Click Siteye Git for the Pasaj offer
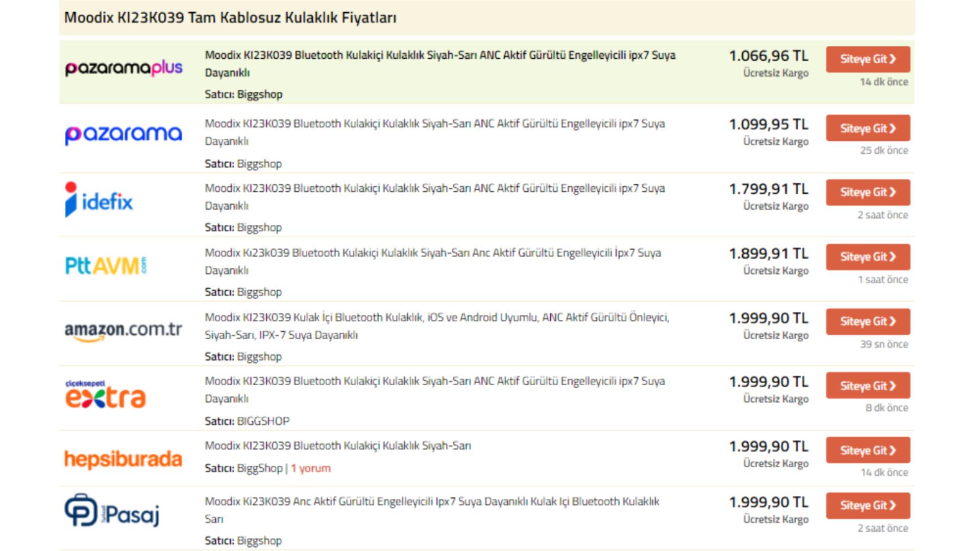The width and height of the screenshot is (980, 551). click(868, 506)
